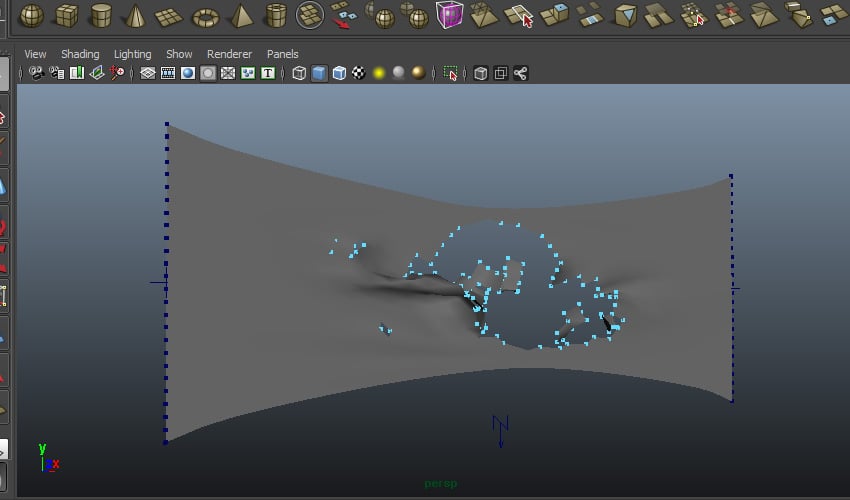Click the extract faces icon with red arrow
The image size is (850, 500).
344,15
